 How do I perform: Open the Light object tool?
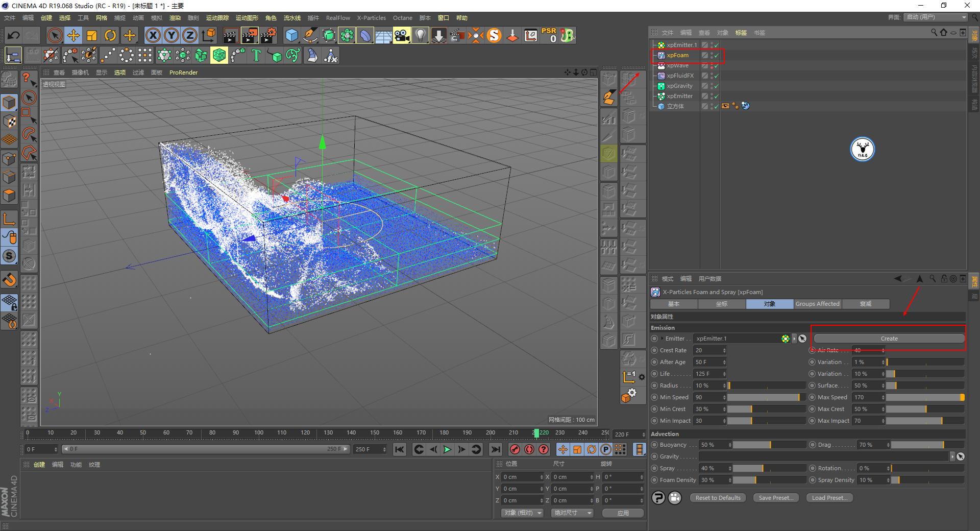tap(420, 35)
